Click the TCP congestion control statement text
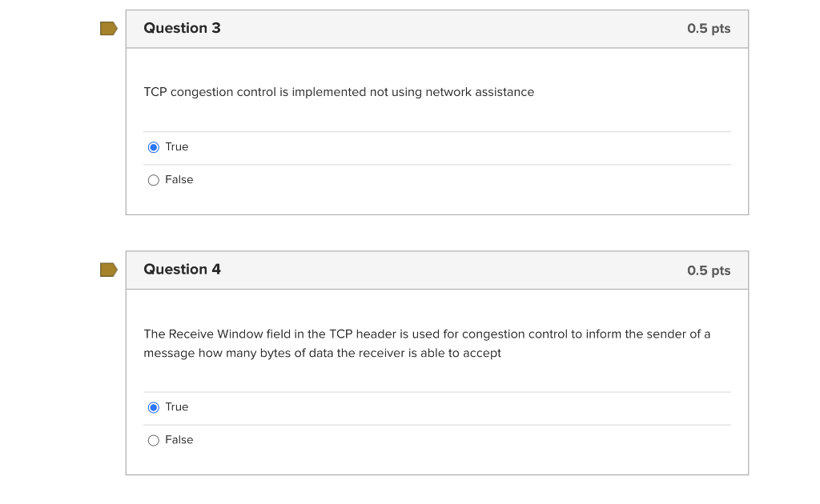 point(339,92)
